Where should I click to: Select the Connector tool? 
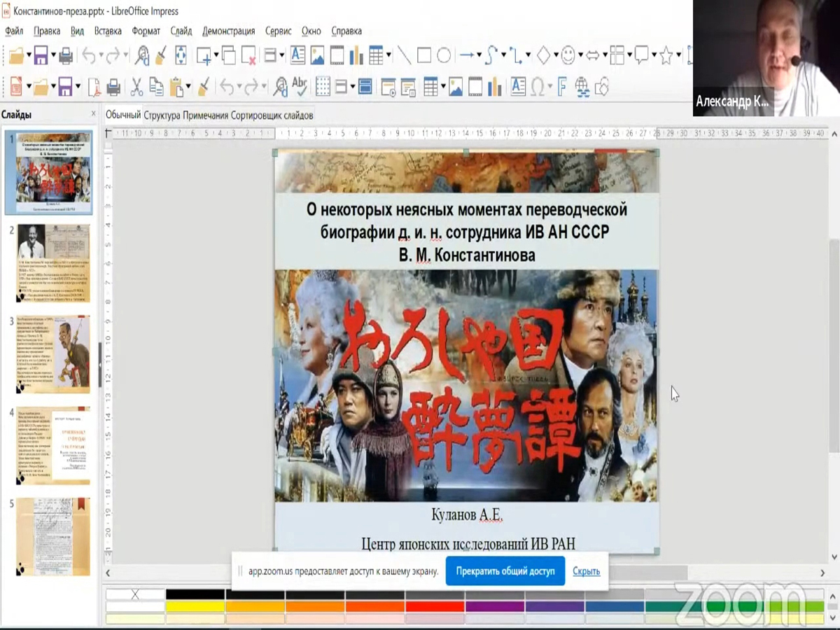click(514, 55)
